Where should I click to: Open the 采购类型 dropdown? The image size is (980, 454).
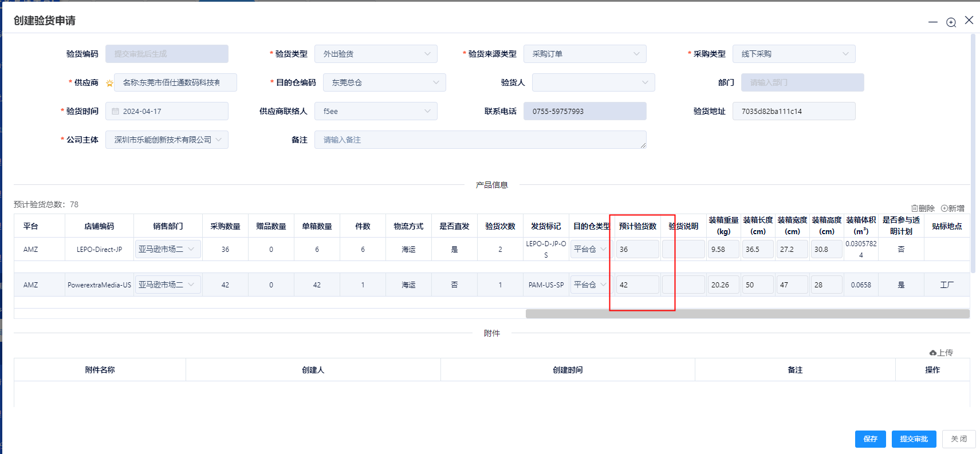[x=794, y=54]
